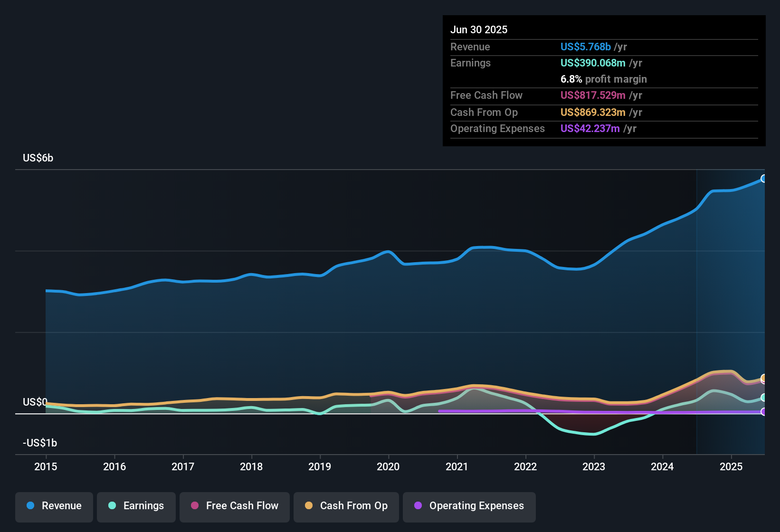Image resolution: width=780 pixels, height=532 pixels.
Task: Toggle the Earnings series off
Action: pyautogui.click(x=136, y=506)
